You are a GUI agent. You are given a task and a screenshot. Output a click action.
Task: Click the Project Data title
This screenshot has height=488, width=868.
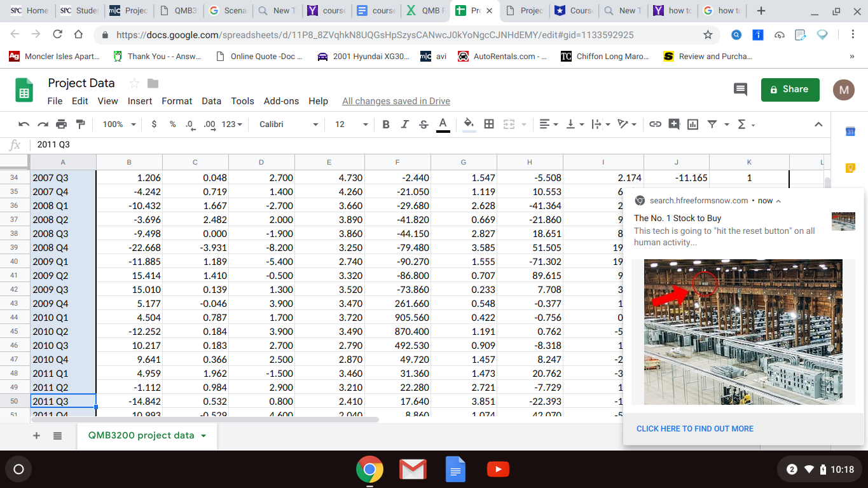(81, 83)
